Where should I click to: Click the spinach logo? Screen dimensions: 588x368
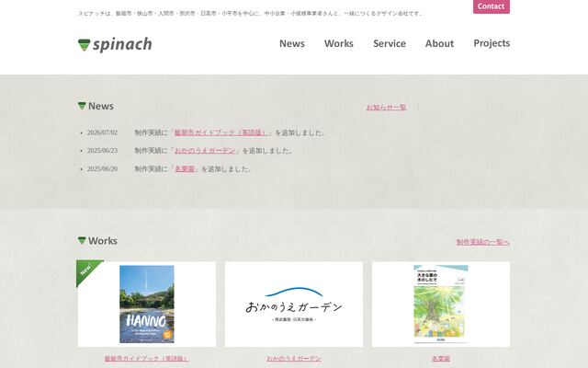pos(115,45)
